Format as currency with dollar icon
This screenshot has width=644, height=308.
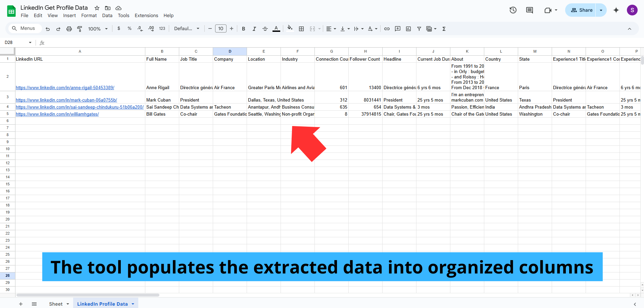[119, 29]
